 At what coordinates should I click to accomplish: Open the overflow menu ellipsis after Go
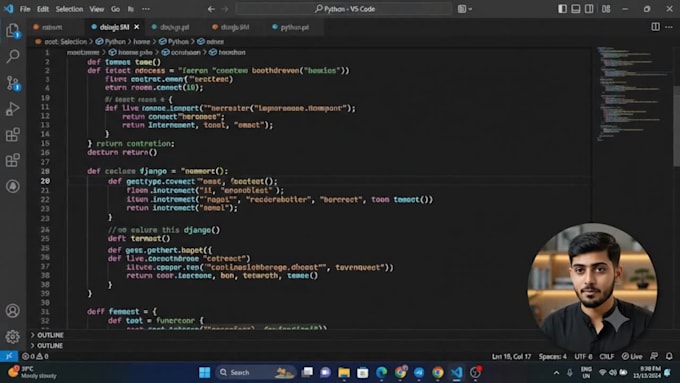(x=146, y=9)
